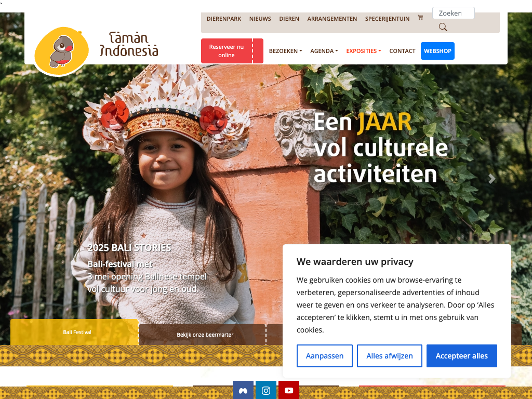This screenshot has width=532, height=399.
Task: Click the magnifying glass search icon
Action: (443, 27)
